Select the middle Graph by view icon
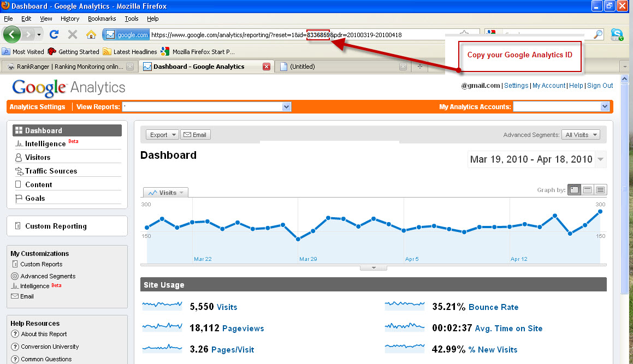 (x=587, y=190)
